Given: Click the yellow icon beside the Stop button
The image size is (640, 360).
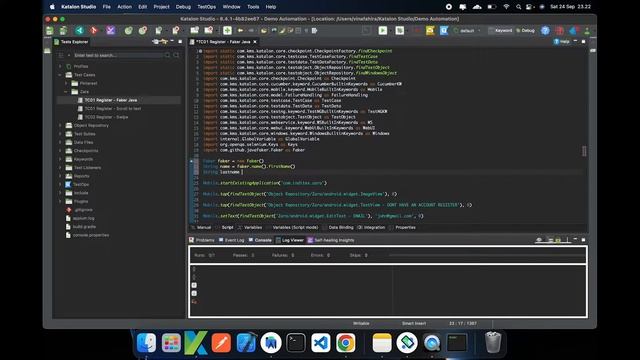Looking at the screenshot, I should pyautogui.click(x=430, y=31).
